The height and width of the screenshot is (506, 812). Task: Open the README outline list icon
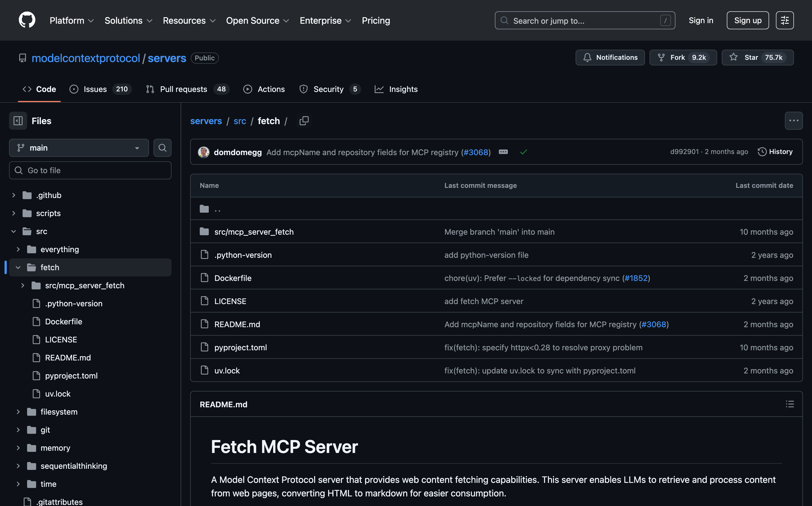(790, 404)
